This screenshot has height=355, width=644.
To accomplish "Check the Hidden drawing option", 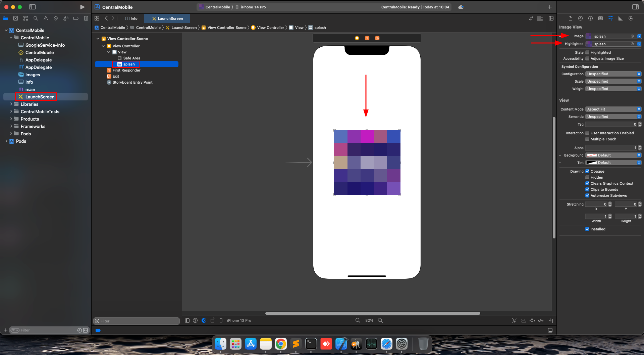I will [x=587, y=177].
